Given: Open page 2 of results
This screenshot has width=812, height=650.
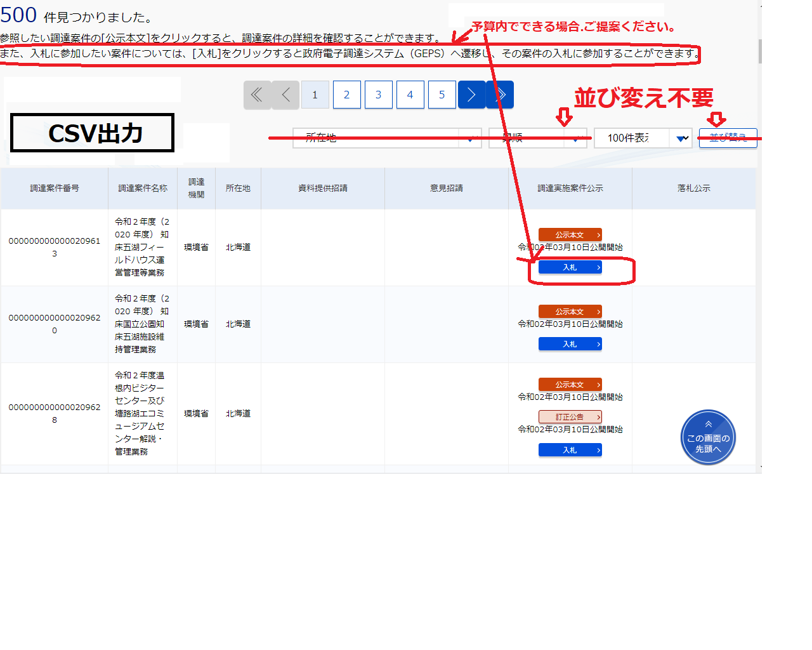Looking at the screenshot, I should point(346,95).
